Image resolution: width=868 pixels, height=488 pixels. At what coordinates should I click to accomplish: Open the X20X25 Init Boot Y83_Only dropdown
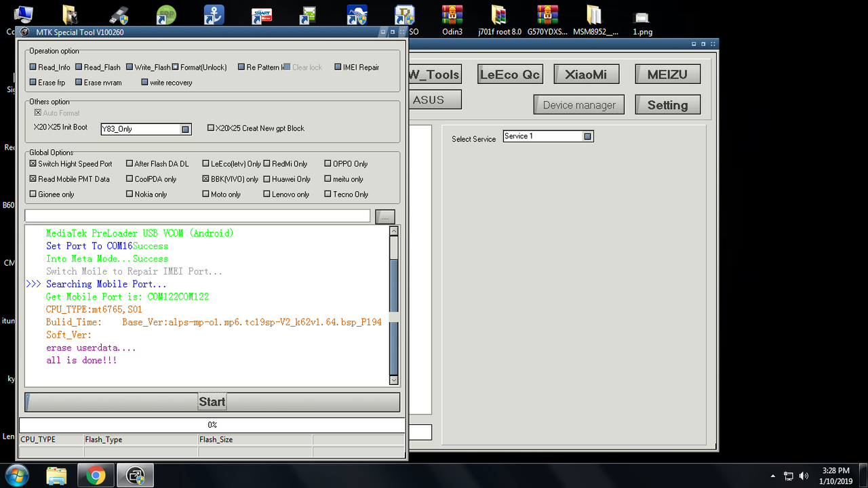click(185, 129)
